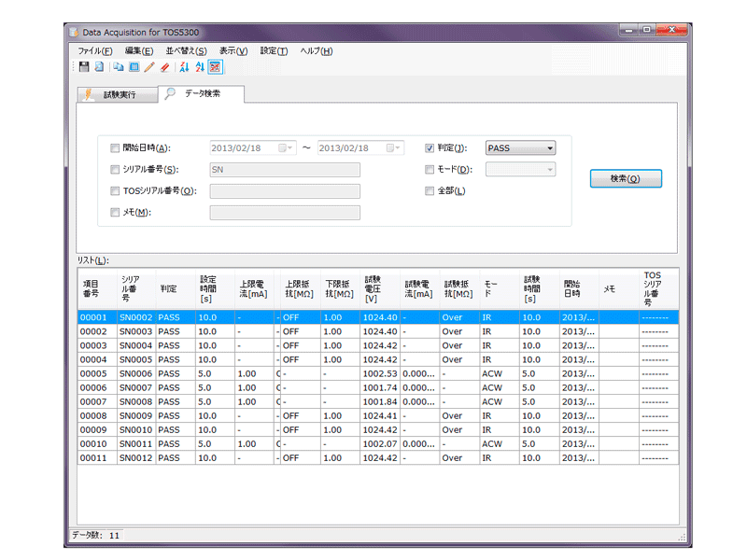Open the モード combo box
This screenshot has height=560, width=747.
(520, 170)
